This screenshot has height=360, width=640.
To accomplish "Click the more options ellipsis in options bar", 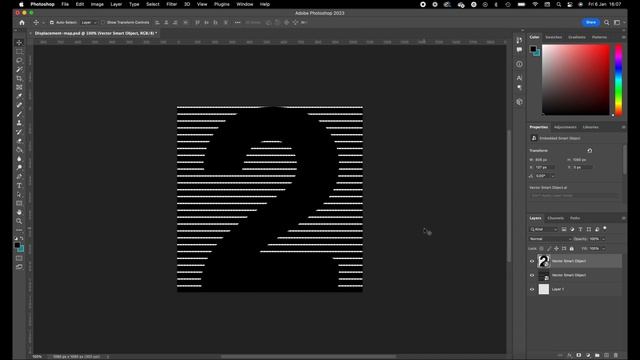I will click(238, 22).
